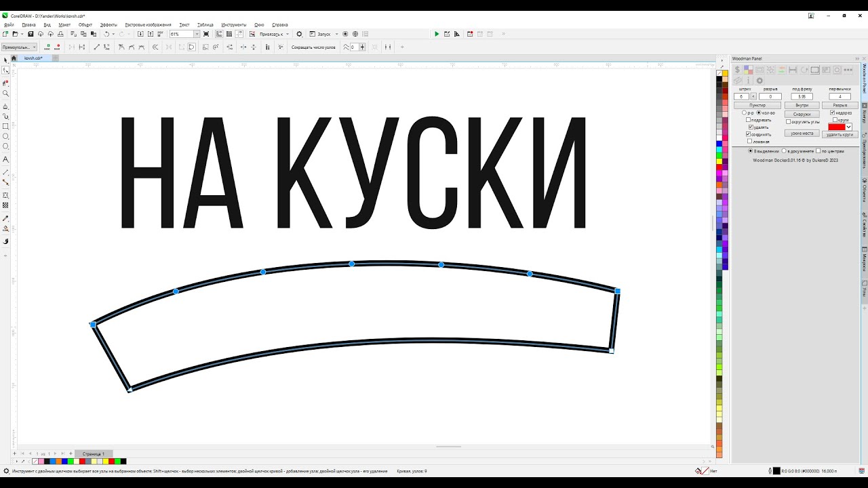
Task: Click the colored squares icon in Woodman Panel
Action: click(x=749, y=70)
